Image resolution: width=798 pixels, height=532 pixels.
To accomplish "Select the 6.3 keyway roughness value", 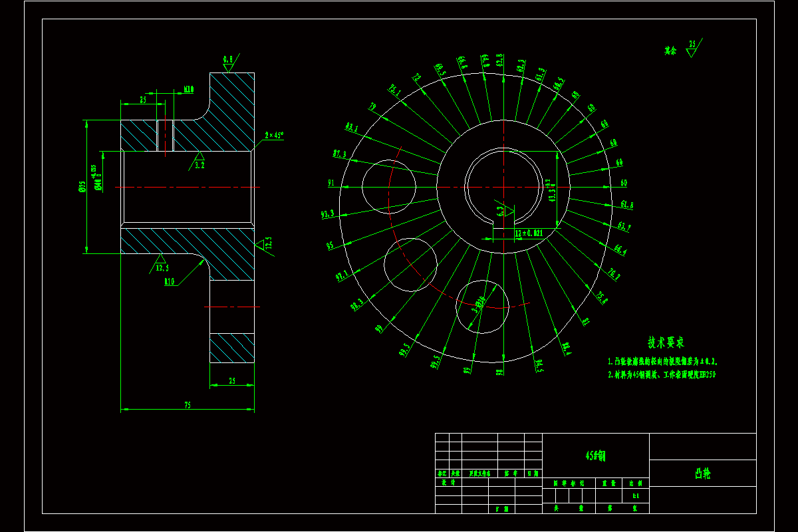I will (501, 211).
